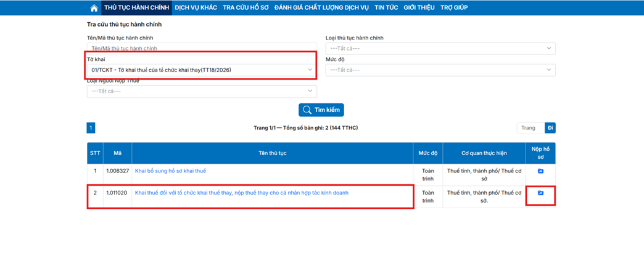Open link Khai thuế đối với tổ chức khai thuế thay
This screenshot has width=644, height=265.
pos(241,193)
